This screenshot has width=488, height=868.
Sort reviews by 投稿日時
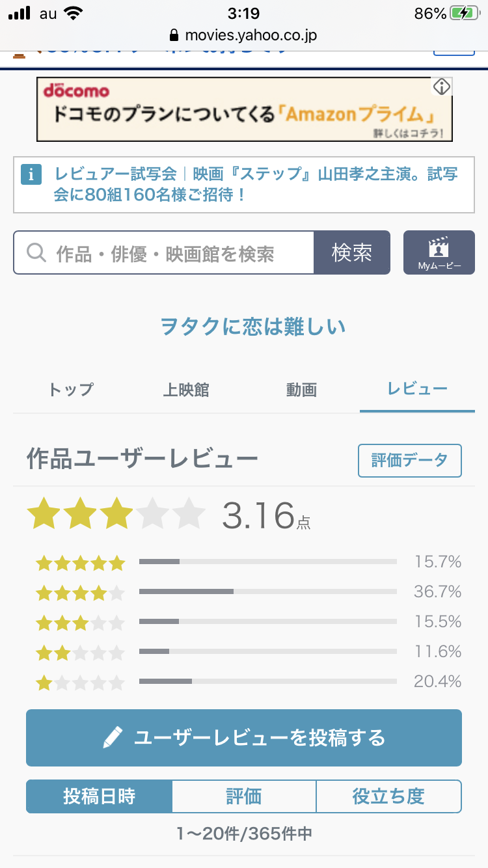click(100, 796)
